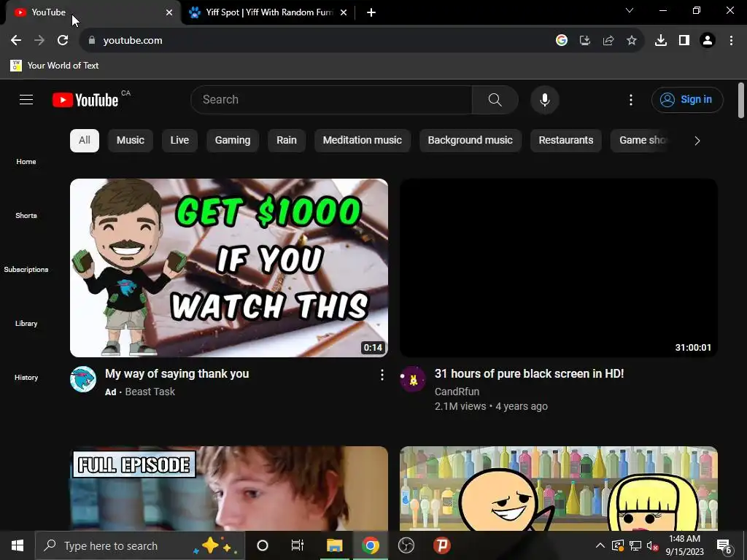Bookmark this page with the star icon

coord(632,41)
